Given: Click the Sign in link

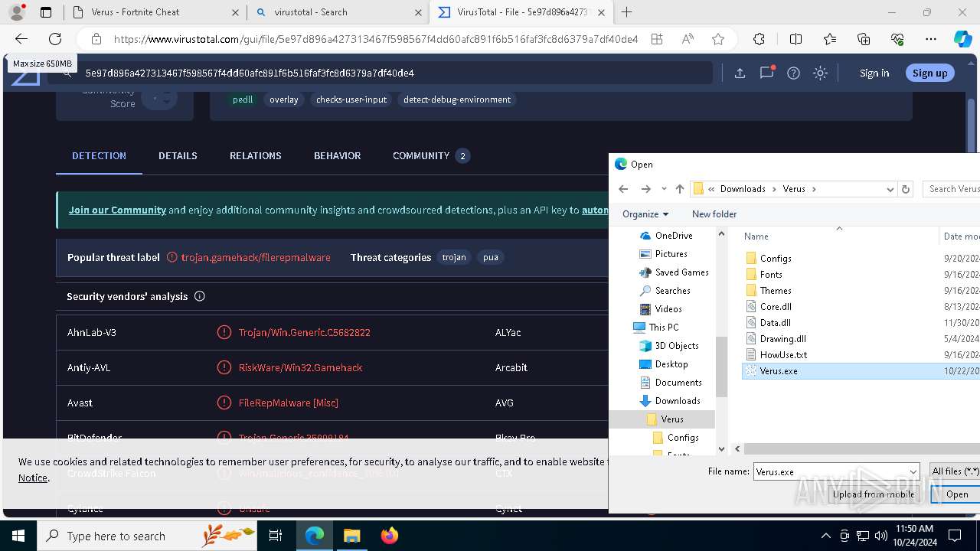Looking at the screenshot, I should point(874,73).
